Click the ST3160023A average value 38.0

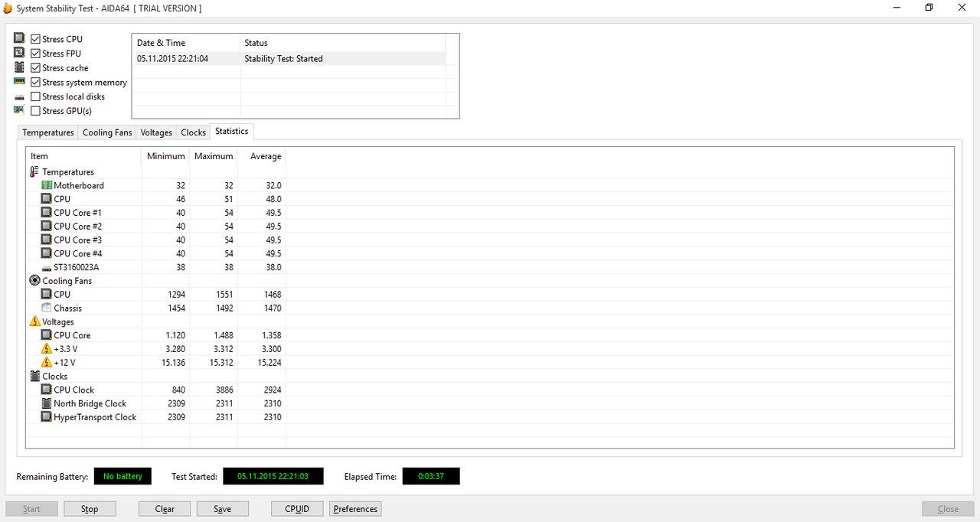point(273,268)
